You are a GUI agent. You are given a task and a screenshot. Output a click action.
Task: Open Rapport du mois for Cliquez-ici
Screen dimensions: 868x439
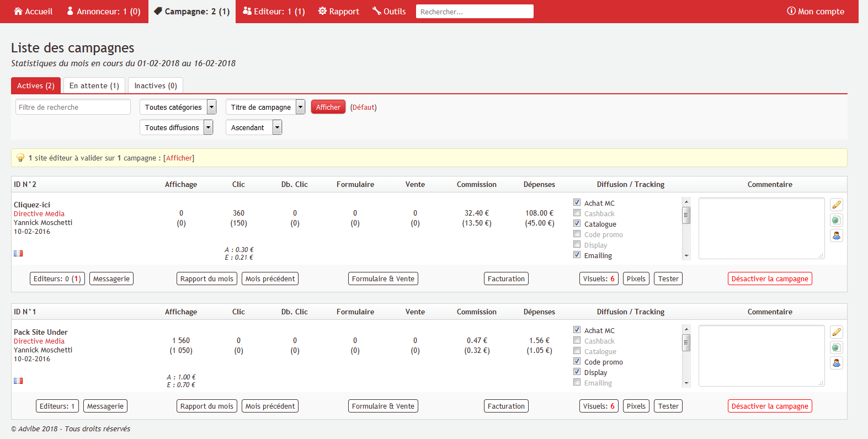tap(207, 279)
